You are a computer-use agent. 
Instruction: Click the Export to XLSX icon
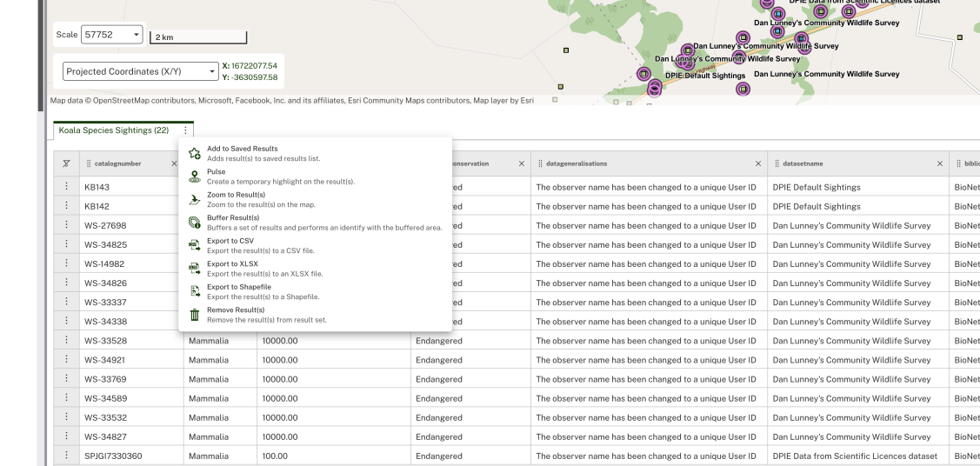pyautogui.click(x=195, y=269)
